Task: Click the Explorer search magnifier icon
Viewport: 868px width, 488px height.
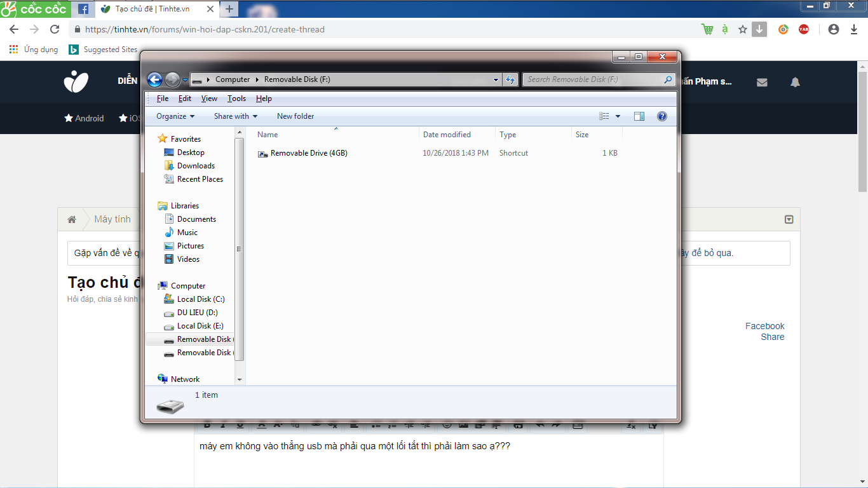Action: [668, 79]
